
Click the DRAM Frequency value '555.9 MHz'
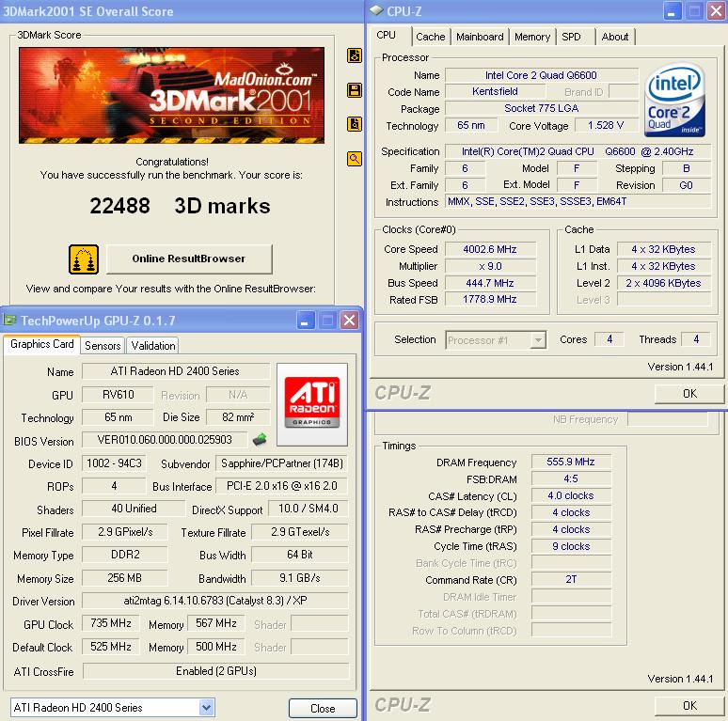571,462
